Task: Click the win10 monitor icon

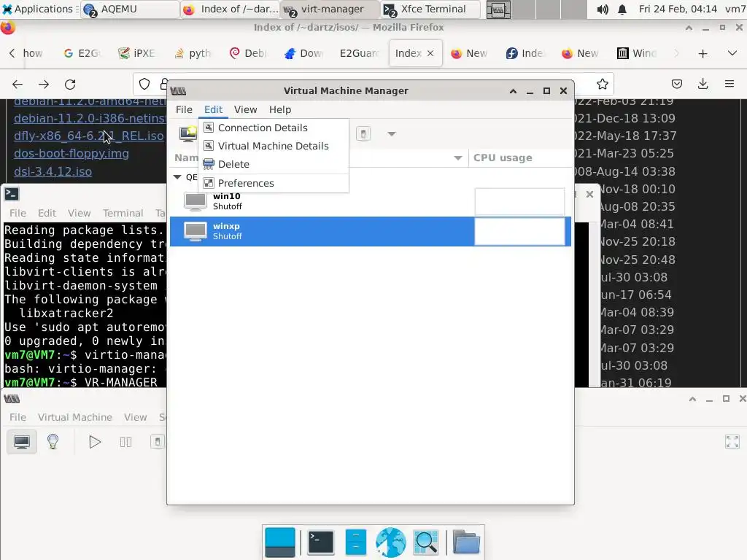Action: [196, 201]
